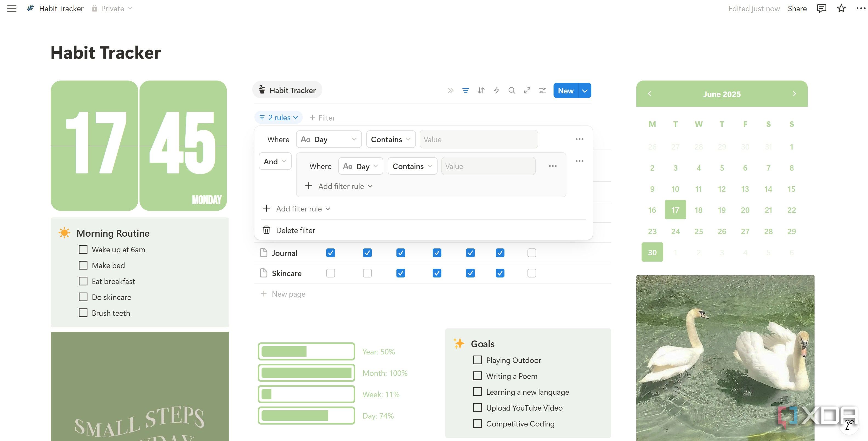Open the Contains dropdown in nested rule

412,166
